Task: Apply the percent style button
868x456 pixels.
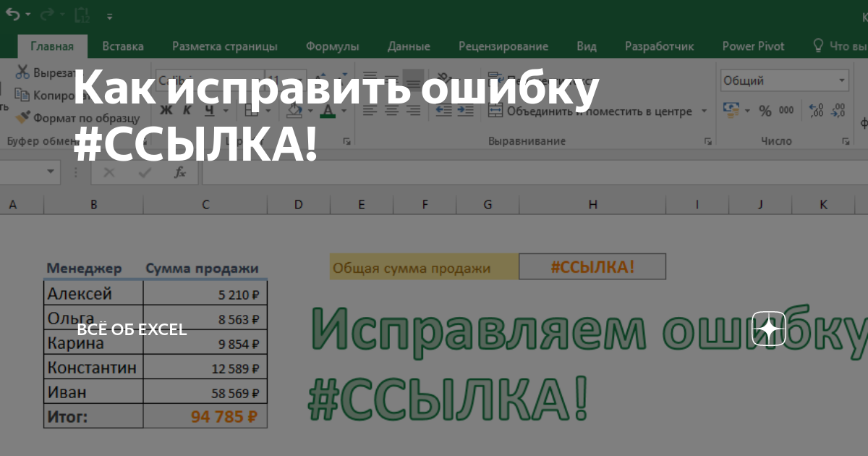Action: (765, 111)
